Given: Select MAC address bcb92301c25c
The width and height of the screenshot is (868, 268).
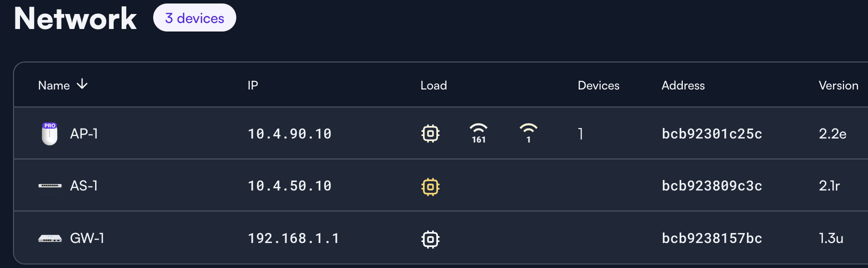Looking at the screenshot, I should coord(712,133).
